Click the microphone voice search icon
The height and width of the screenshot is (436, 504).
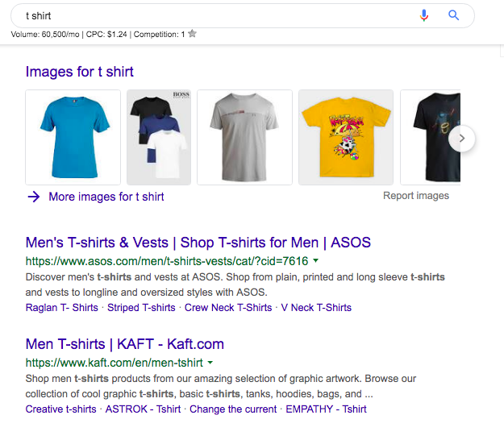424,15
